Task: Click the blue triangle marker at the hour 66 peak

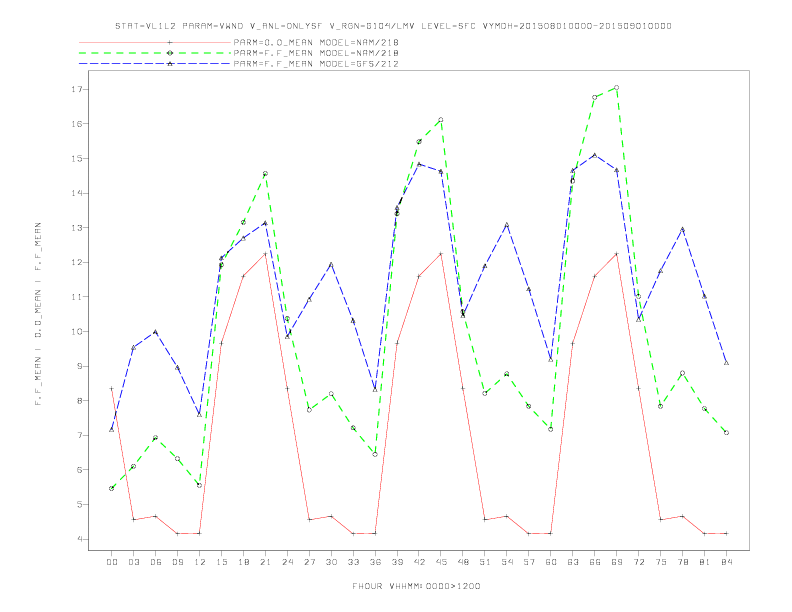Action: coord(595,155)
